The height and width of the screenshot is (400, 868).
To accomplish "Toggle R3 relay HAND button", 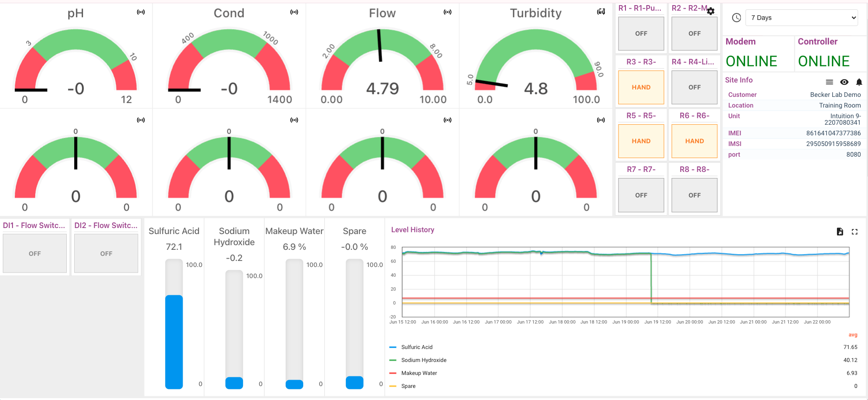I will pyautogui.click(x=641, y=87).
